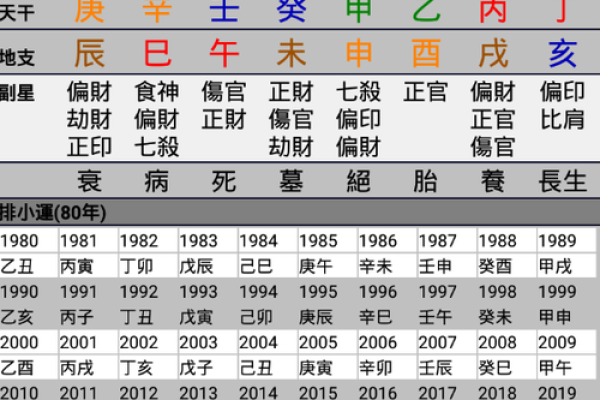The image size is (600, 400).
Task: Select the 絕 life-stage cell
Action: (x=359, y=181)
